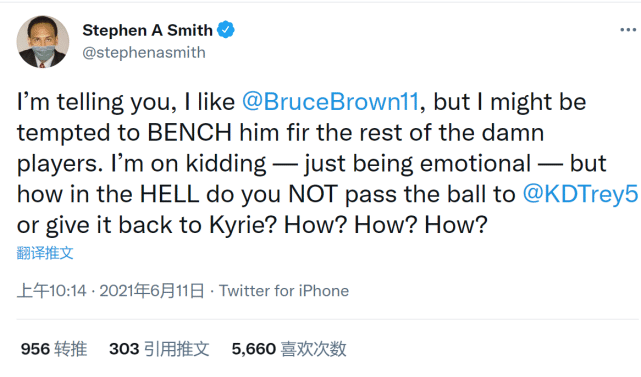Open the @BruceBrown11 mention
The width and height of the screenshot is (641, 377).
click(x=330, y=102)
